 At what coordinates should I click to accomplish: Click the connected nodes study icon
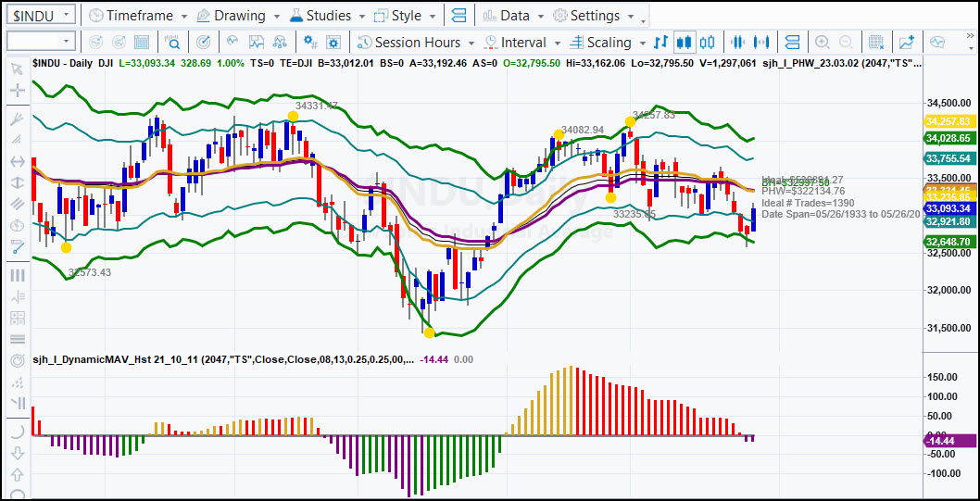(280, 43)
